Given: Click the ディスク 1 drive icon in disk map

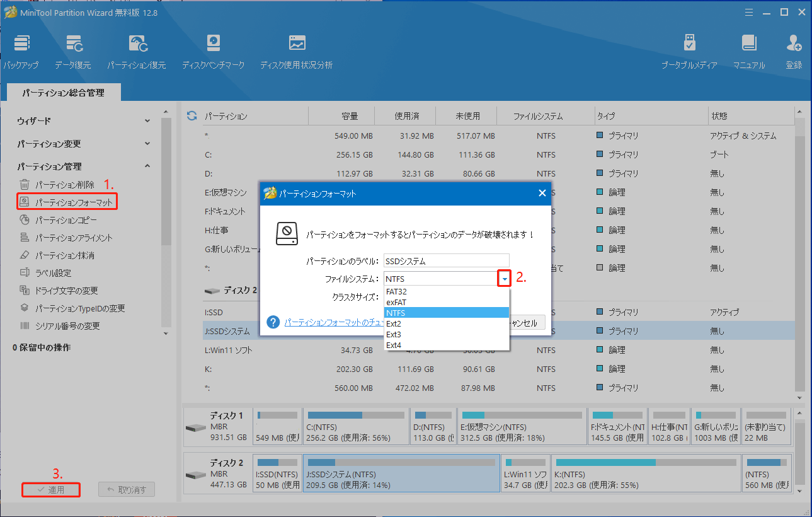Looking at the screenshot, I should [195, 427].
